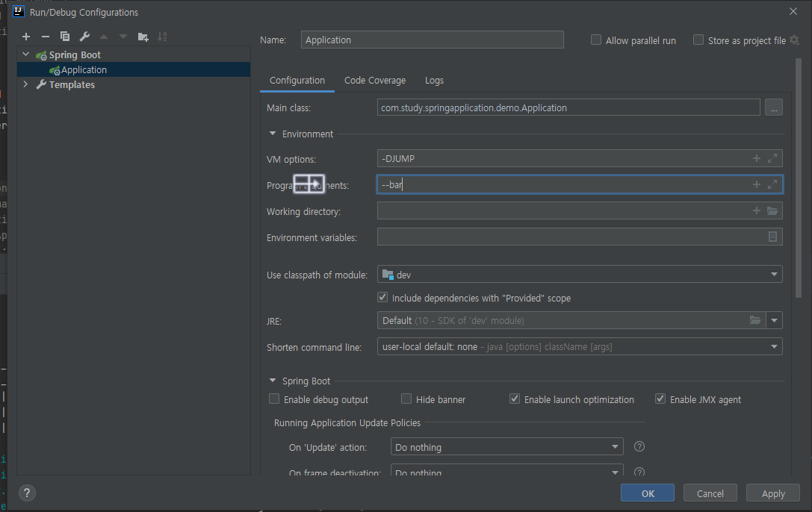Switch to the Logs tab

(x=434, y=80)
